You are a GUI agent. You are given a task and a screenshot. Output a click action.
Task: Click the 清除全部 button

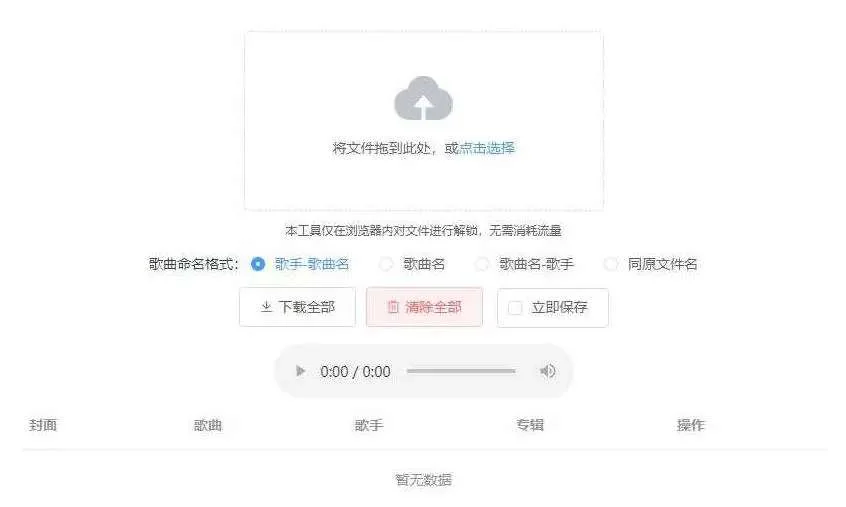point(424,307)
